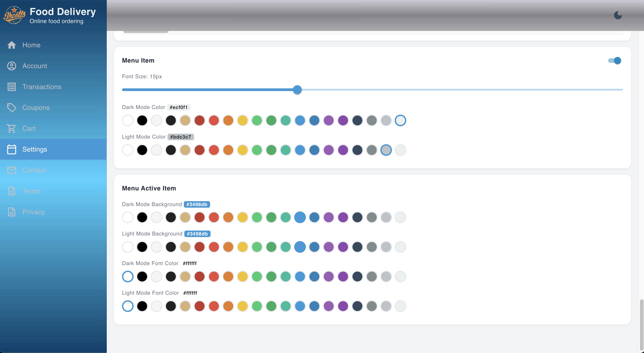The height and width of the screenshot is (353, 644).
Task: Go to the Privacy page link
Action: coord(33,212)
